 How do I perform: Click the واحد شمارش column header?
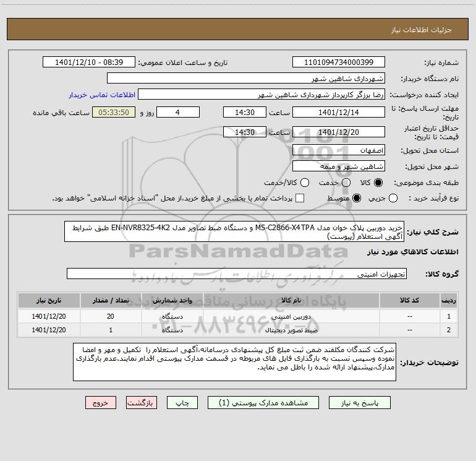point(172,301)
